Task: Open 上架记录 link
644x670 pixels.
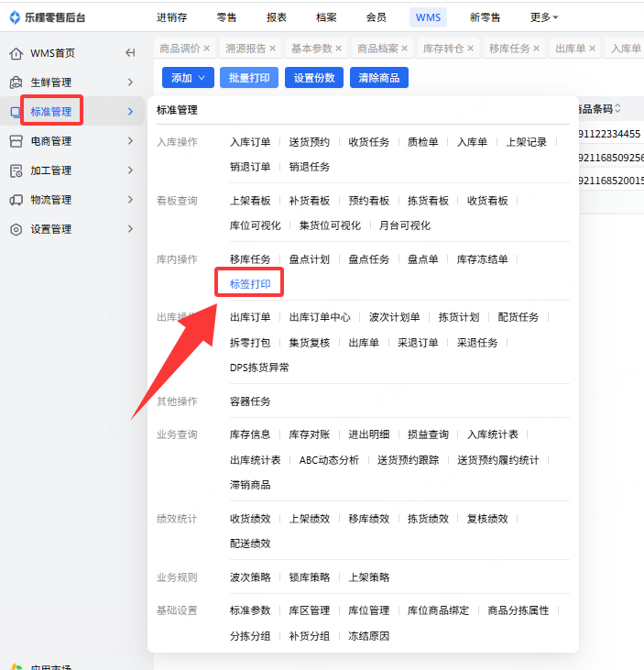Action: click(x=526, y=142)
